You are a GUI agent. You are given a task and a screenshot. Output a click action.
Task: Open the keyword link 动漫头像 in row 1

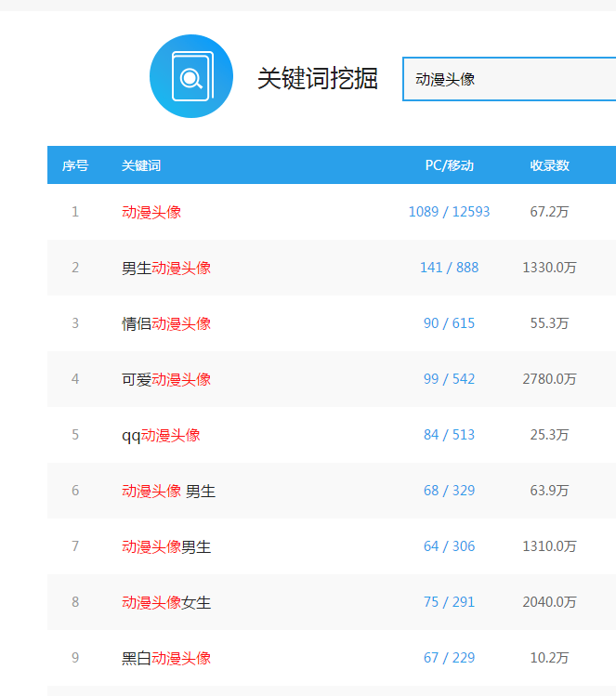tap(151, 212)
